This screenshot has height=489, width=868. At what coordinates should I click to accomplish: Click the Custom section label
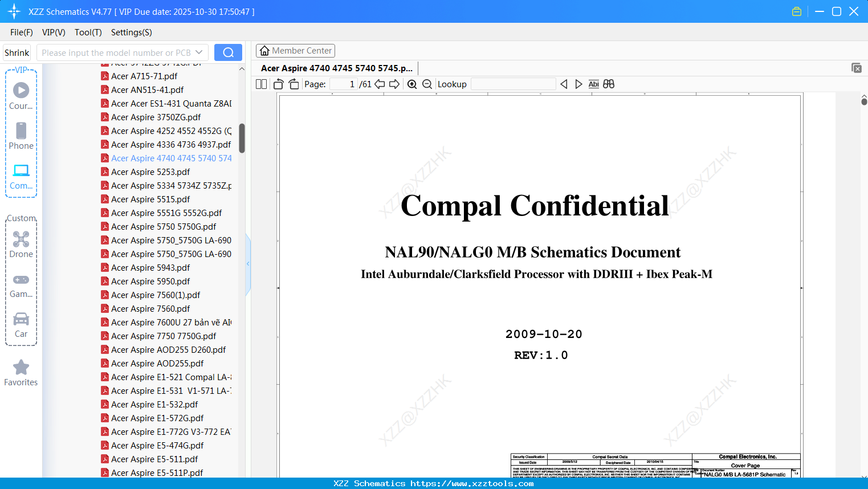(22, 218)
